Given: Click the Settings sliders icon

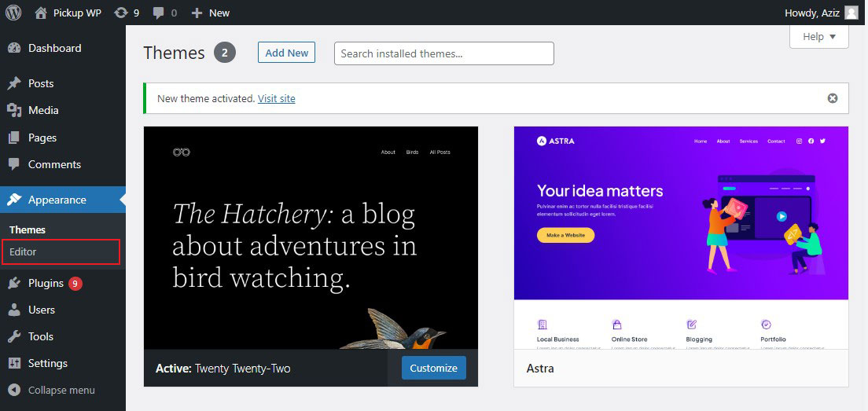Looking at the screenshot, I should 14,363.
